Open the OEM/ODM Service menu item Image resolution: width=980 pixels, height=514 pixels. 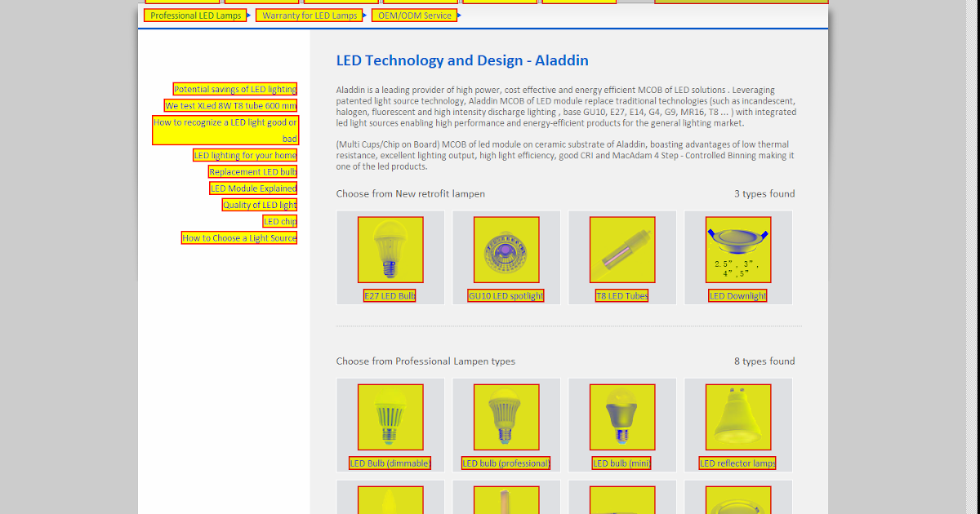(415, 16)
